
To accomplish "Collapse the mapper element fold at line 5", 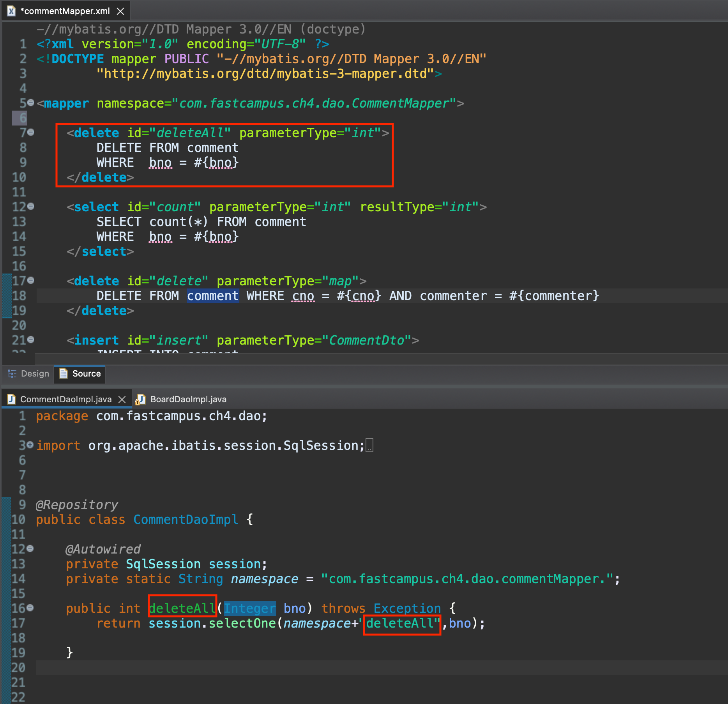I will click(x=31, y=103).
